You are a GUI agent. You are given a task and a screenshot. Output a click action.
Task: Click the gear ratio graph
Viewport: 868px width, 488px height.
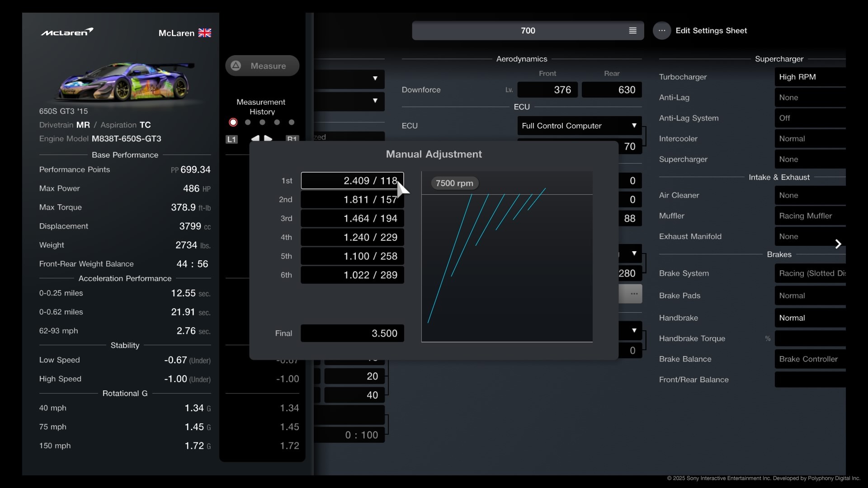click(507, 257)
